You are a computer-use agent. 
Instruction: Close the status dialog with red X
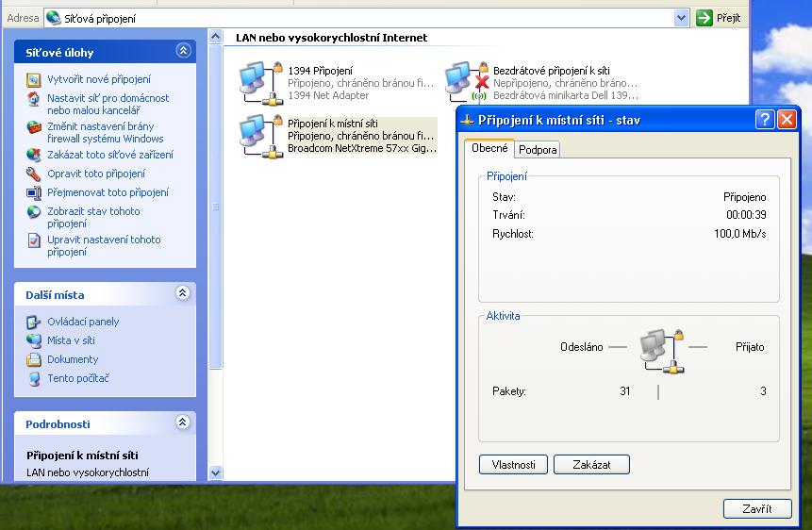pos(787,120)
